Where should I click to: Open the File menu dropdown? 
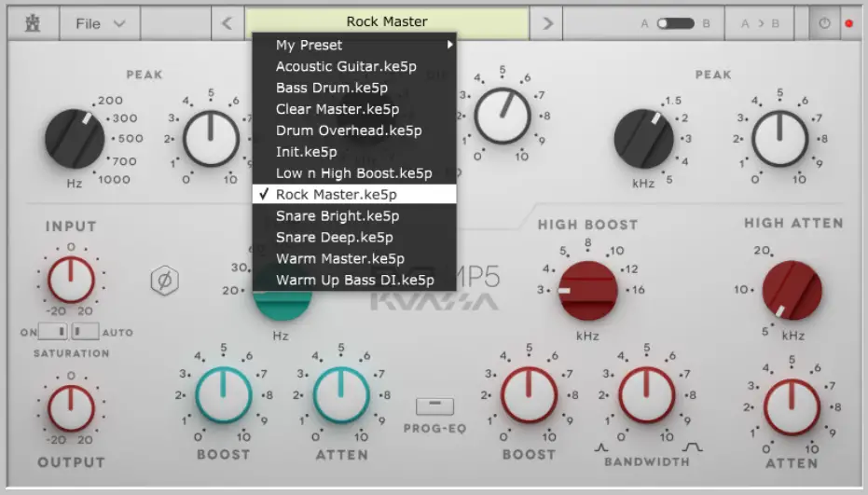click(100, 23)
